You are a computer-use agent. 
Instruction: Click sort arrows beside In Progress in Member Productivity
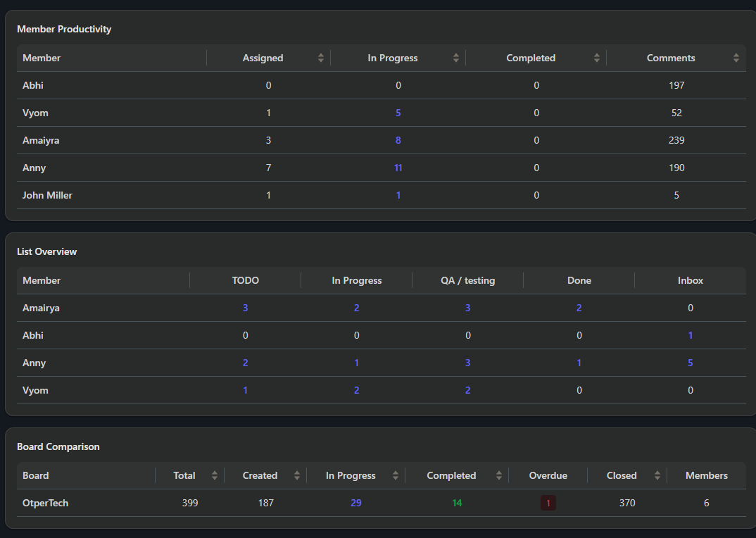coord(455,58)
